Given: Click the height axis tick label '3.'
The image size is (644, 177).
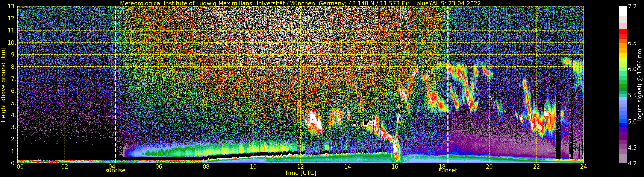Looking at the screenshot, I should (x=13, y=127).
